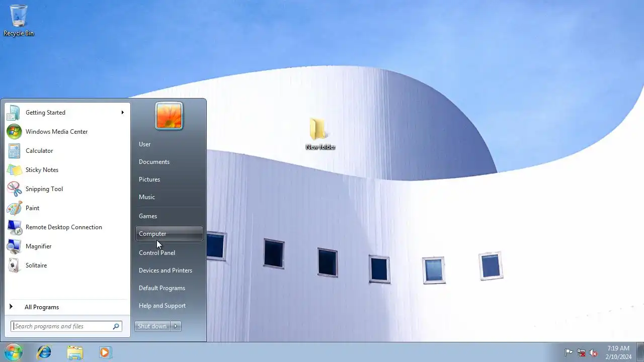Image resolution: width=644 pixels, height=362 pixels.
Task: Open Devices and Printers
Action: (170, 270)
